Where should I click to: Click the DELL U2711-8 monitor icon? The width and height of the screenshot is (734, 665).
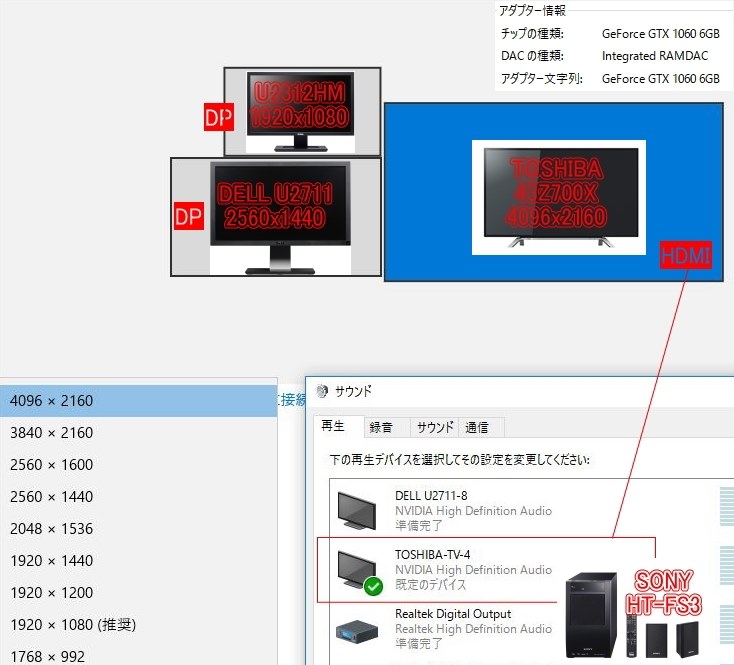coord(356,510)
